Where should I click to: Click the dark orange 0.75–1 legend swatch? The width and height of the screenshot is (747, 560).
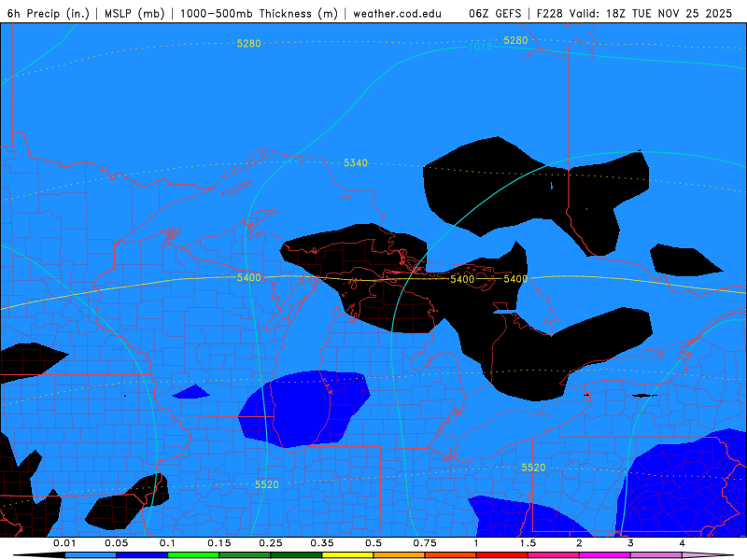(451, 555)
